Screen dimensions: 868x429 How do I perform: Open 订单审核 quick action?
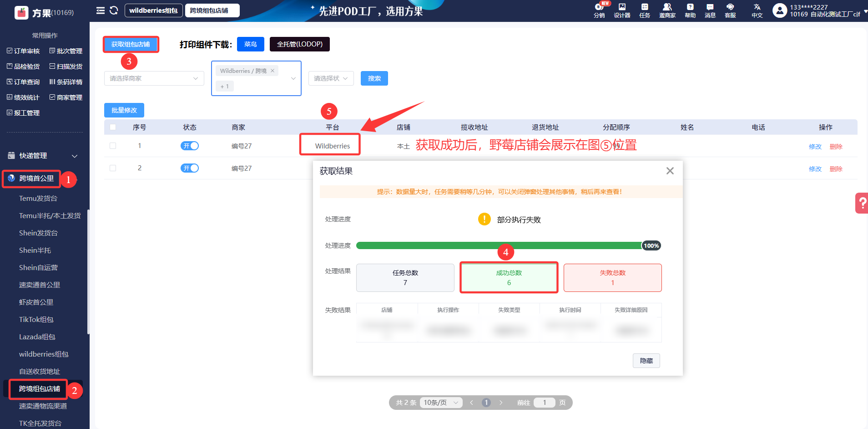23,51
